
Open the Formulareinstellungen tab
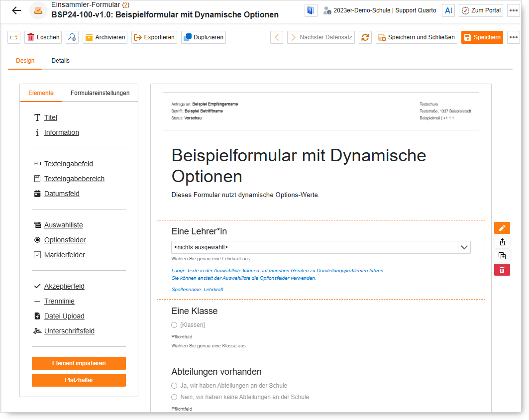click(x=100, y=93)
